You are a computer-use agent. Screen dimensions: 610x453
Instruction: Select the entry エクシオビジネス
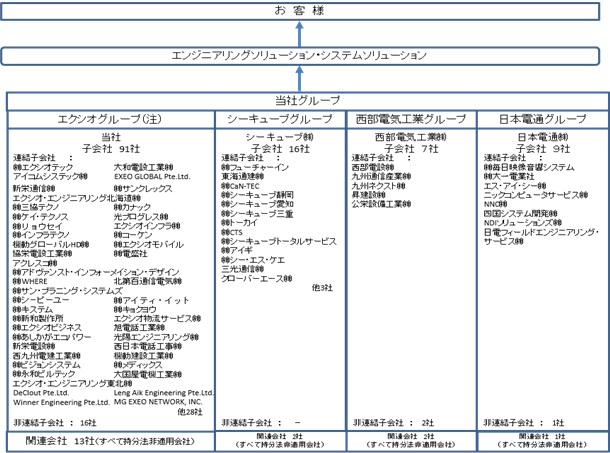pyautogui.click(x=47, y=328)
